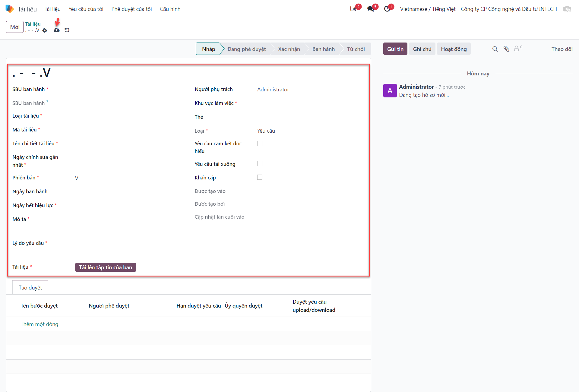Select the Nháp status stage
The width and height of the screenshot is (579, 392).
[208, 49]
